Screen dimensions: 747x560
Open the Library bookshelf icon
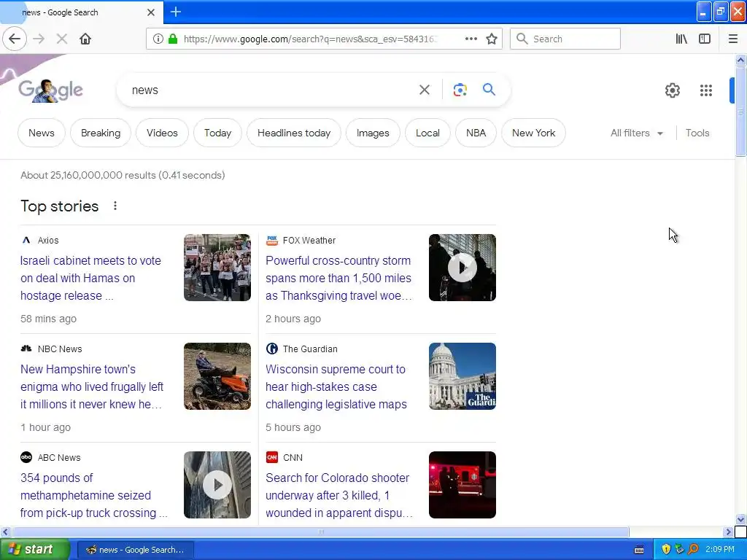(x=681, y=39)
